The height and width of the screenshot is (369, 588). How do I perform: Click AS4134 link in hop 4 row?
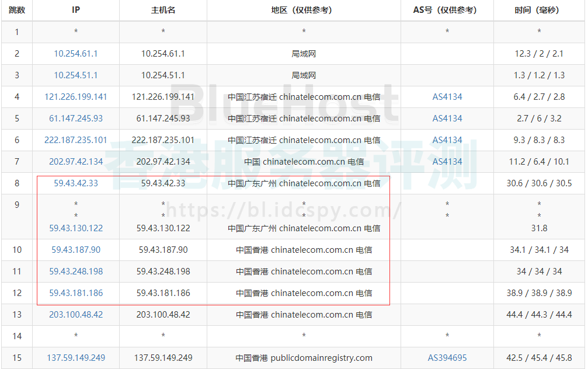pyautogui.click(x=447, y=97)
